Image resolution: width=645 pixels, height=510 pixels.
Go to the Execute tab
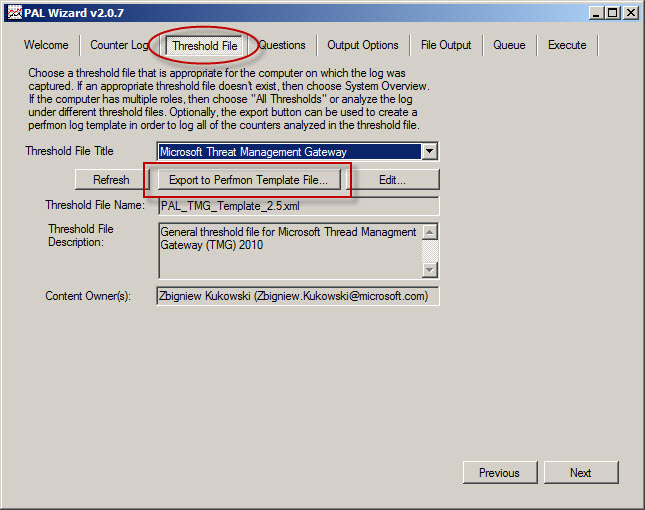coord(567,45)
